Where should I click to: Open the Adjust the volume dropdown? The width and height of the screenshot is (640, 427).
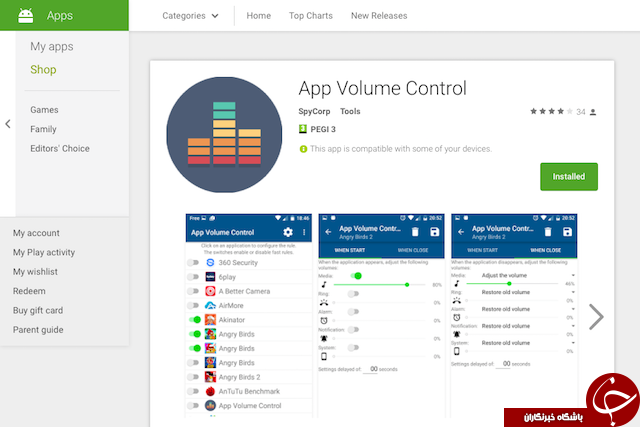click(x=528, y=276)
